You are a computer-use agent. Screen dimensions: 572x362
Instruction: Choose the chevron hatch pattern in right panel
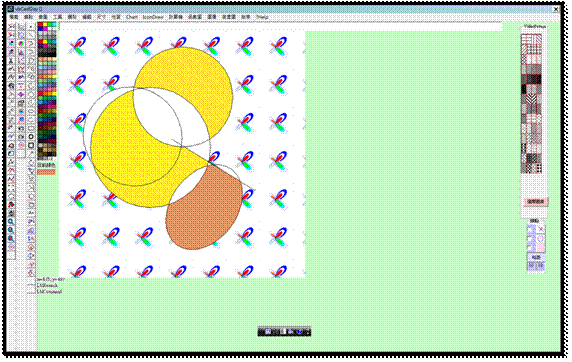point(531,99)
